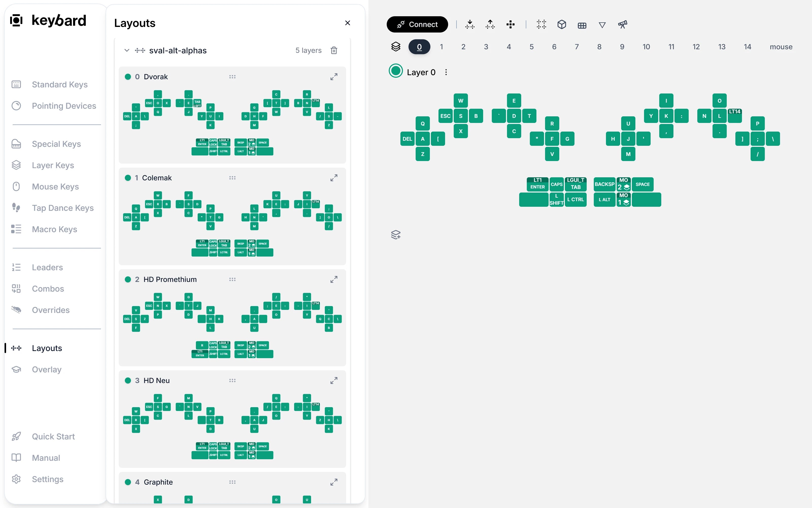This screenshot has height=508, width=812.
Task: Open the Overlay sidebar item
Action: click(x=46, y=370)
